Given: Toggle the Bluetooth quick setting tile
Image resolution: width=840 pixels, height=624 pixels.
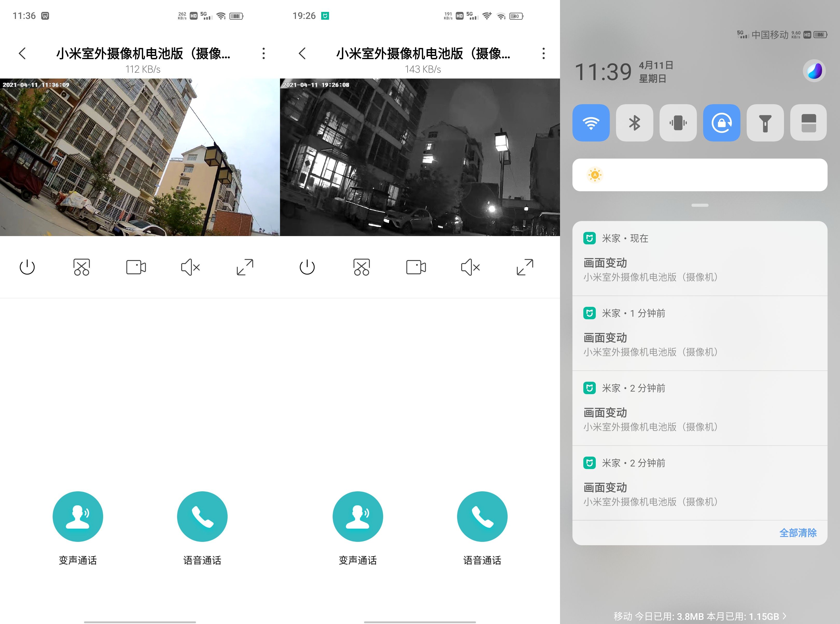Looking at the screenshot, I should tap(634, 123).
